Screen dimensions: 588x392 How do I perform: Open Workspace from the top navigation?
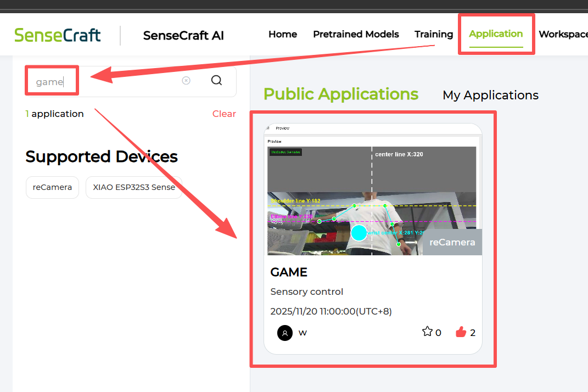(x=563, y=34)
